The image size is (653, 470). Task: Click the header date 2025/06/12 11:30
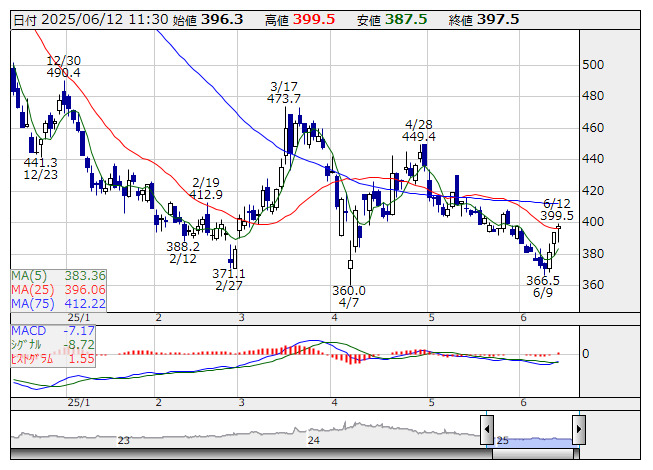[105, 20]
